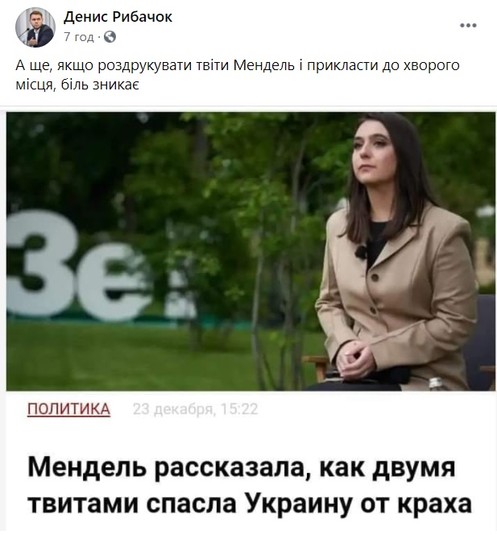The image size is (497, 535).
Task: Click the article date 23 декабря, 15:22
Action: pos(195,409)
